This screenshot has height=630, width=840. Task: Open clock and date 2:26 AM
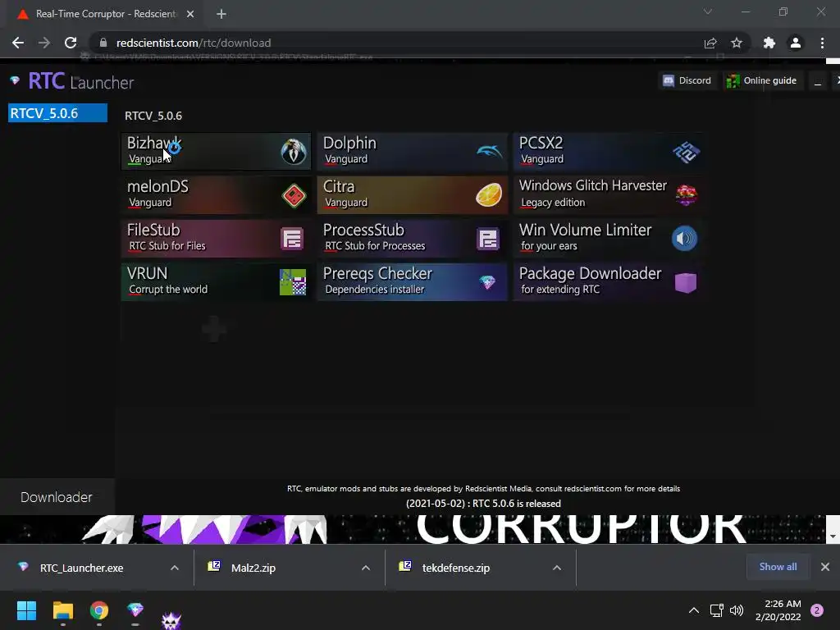click(x=778, y=610)
